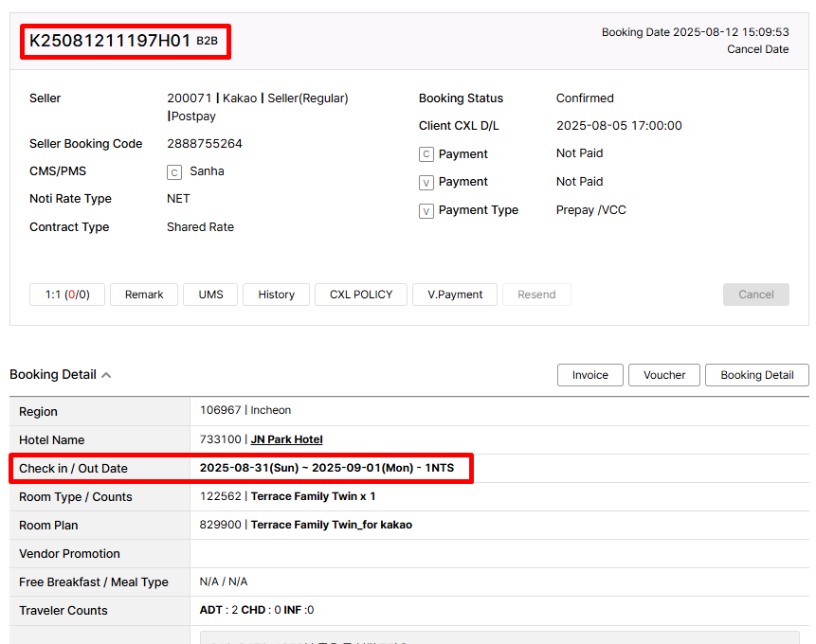Click the V icon next to Payment Not Paid row

point(426,182)
